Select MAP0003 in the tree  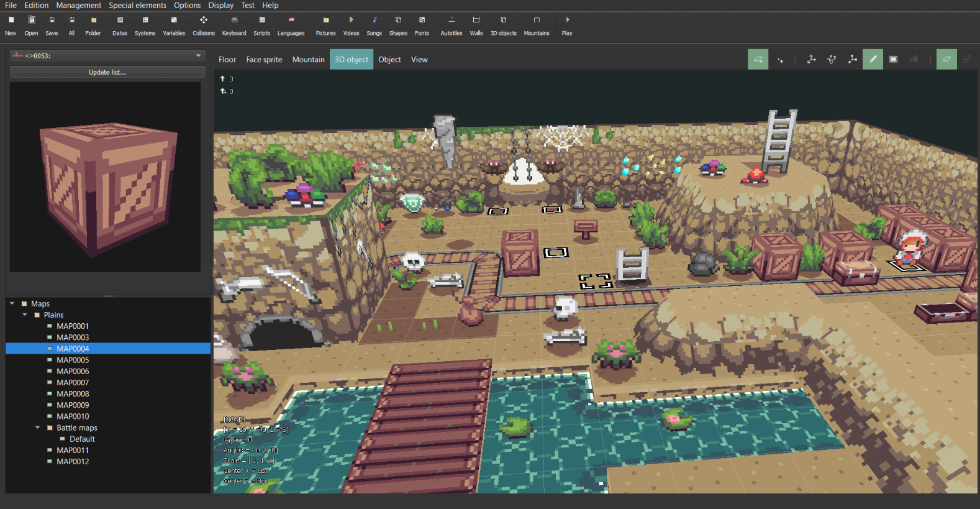[73, 337]
